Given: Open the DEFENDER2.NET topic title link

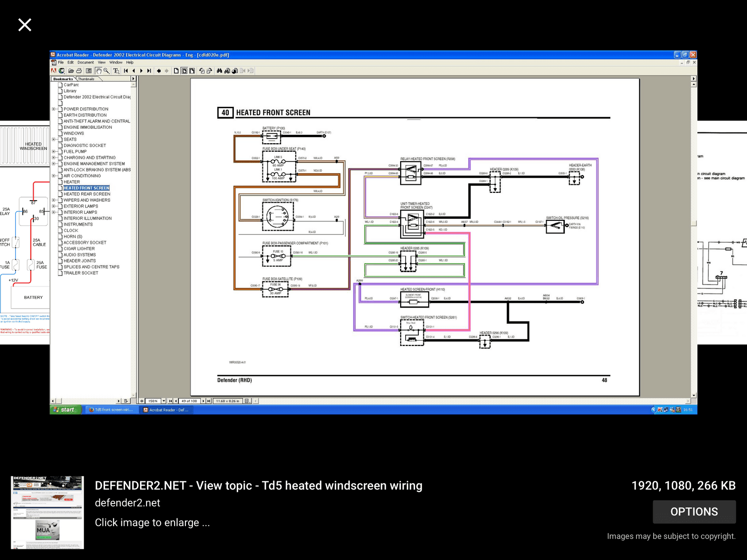Looking at the screenshot, I should 259,486.
